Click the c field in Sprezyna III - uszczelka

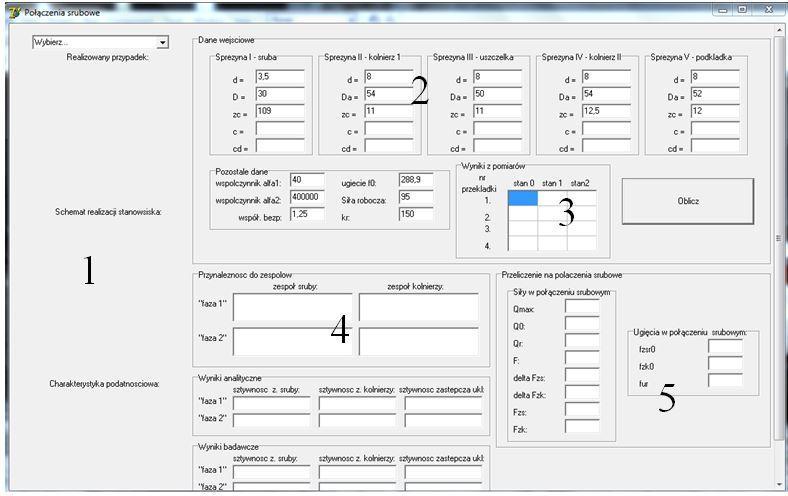498,129
